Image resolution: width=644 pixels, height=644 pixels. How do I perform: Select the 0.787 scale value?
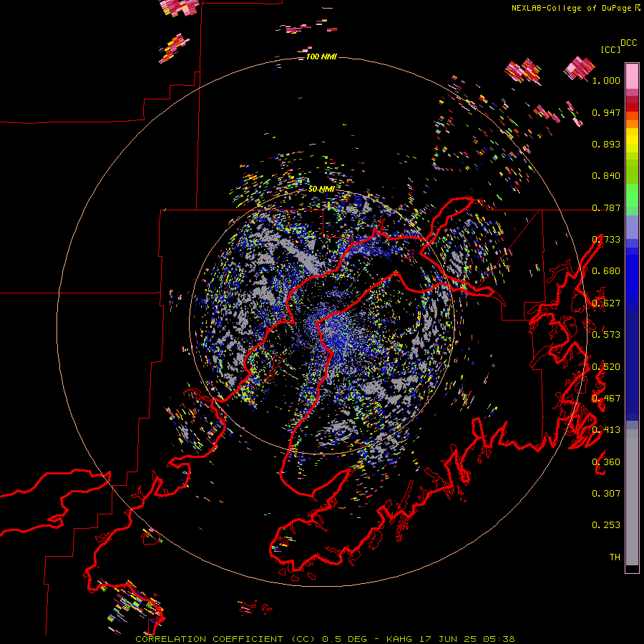[606, 208]
